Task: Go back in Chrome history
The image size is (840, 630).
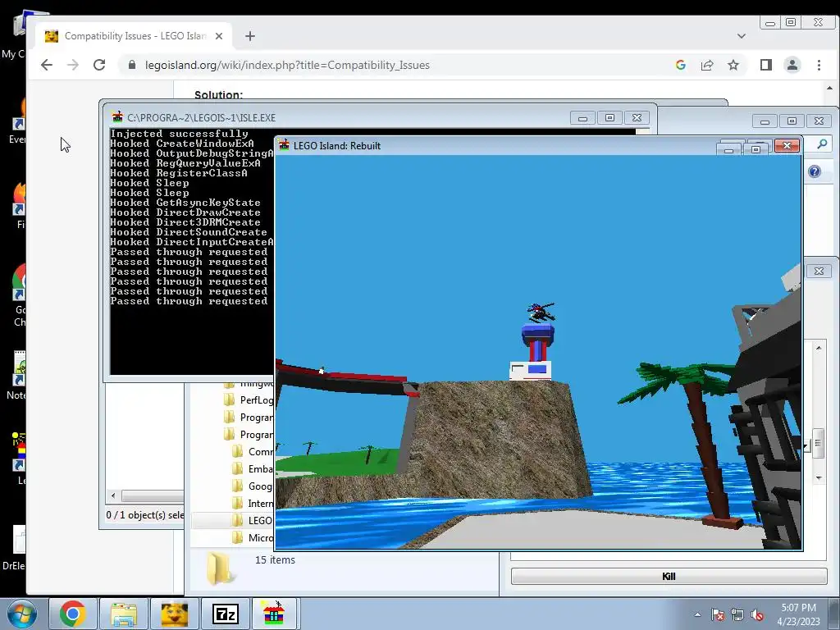Action: pyautogui.click(x=47, y=65)
